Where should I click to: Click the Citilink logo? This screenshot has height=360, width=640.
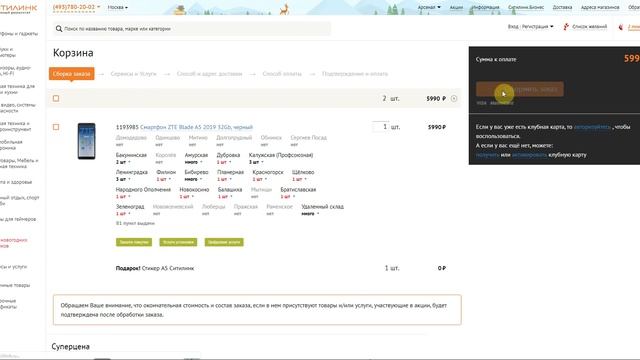click(18, 9)
